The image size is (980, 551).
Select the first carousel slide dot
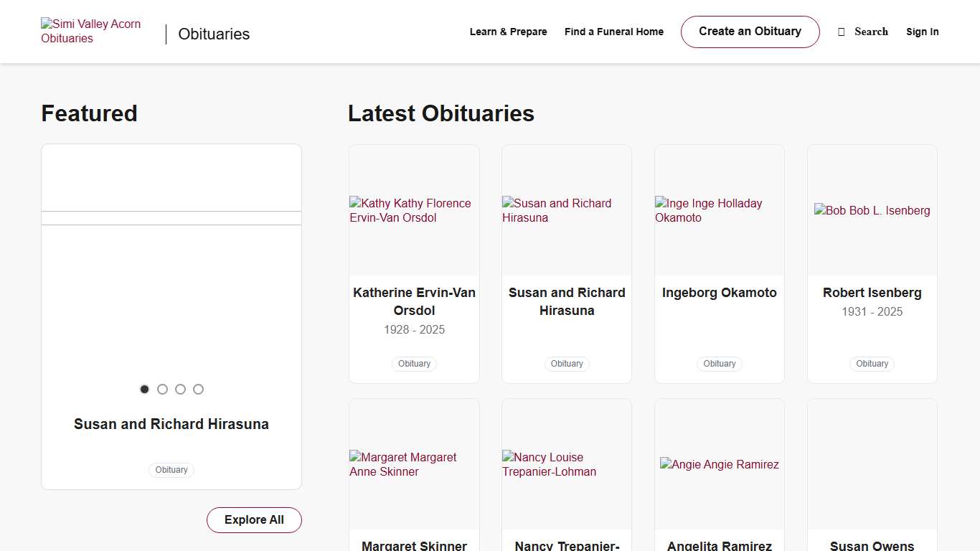[x=144, y=389]
